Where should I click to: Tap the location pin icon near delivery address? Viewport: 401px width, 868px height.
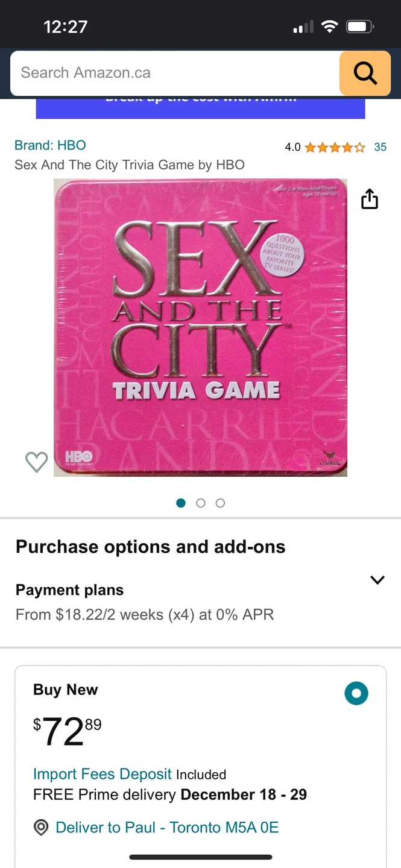click(41, 828)
